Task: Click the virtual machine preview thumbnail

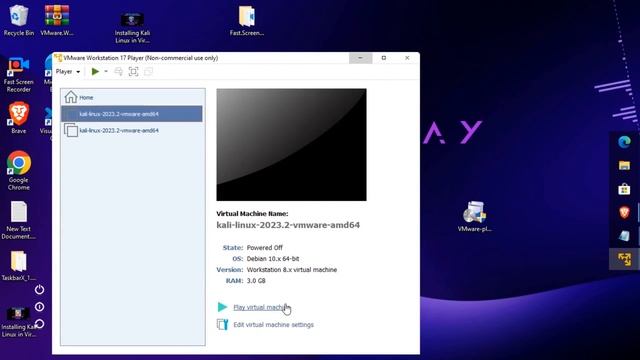Action: tap(291, 144)
